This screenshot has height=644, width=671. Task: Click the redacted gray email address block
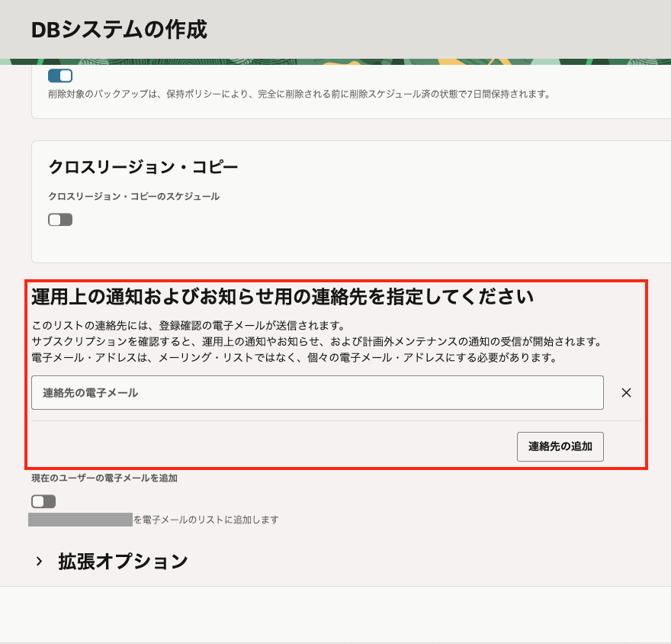click(x=80, y=520)
